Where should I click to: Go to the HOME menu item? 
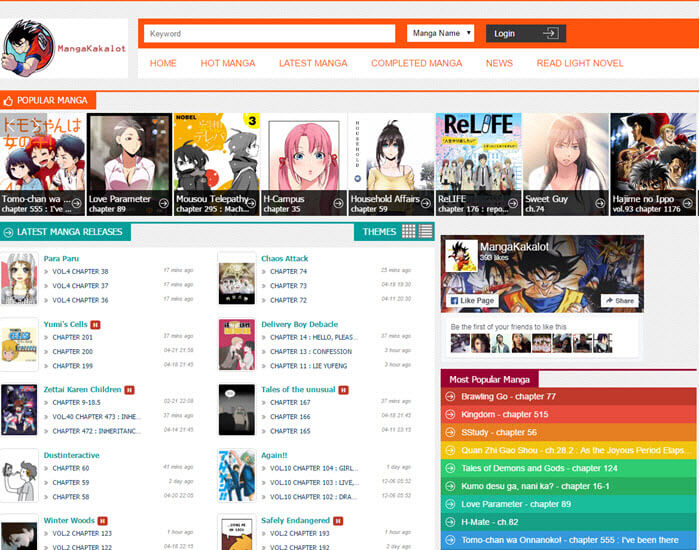pyautogui.click(x=163, y=63)
